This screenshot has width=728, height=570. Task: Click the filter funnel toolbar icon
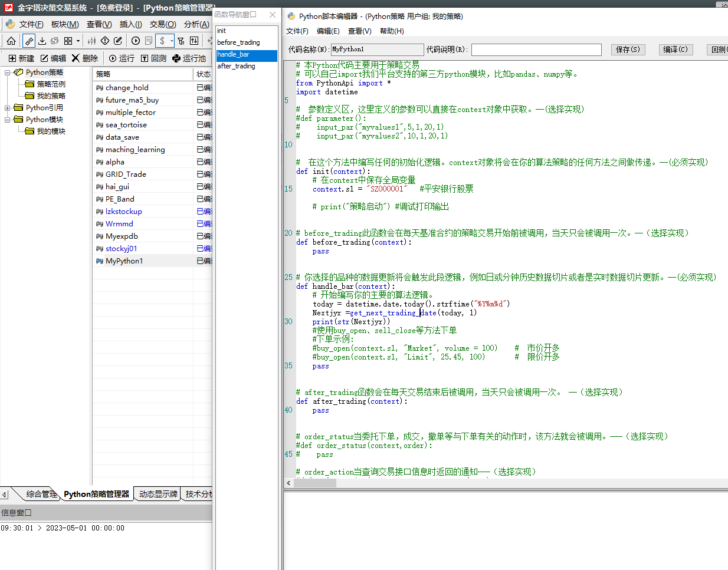(x=181, y=41)
